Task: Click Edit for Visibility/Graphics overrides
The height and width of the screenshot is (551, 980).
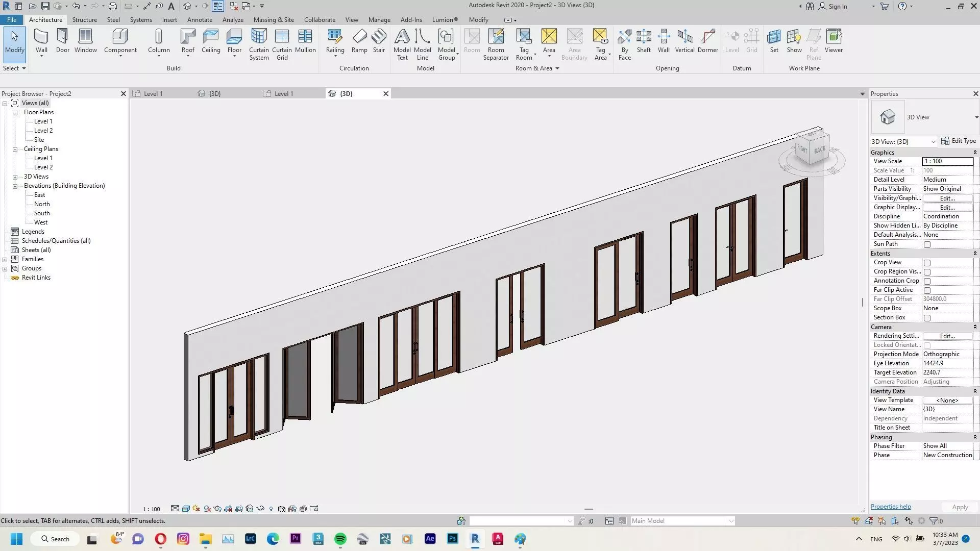Action: (x=947, y=198)
